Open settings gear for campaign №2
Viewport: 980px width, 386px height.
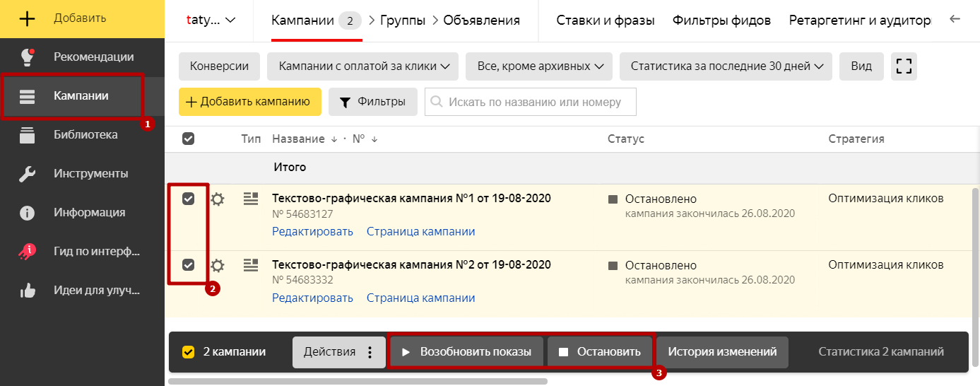[x=218, y=265]
